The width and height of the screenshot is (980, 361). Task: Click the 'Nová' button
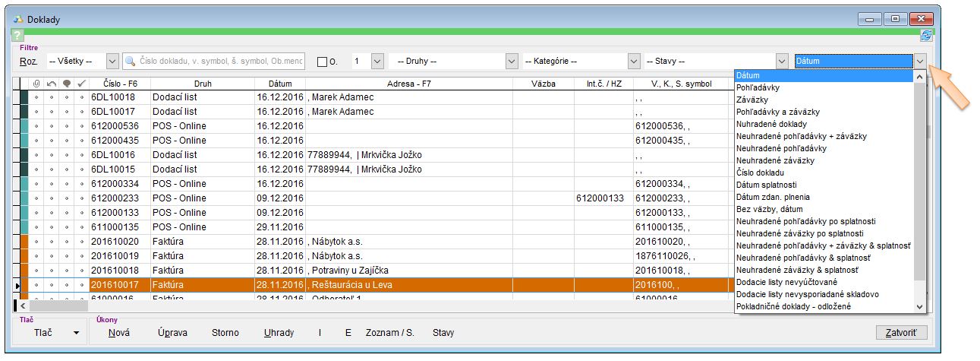(118, 333)
